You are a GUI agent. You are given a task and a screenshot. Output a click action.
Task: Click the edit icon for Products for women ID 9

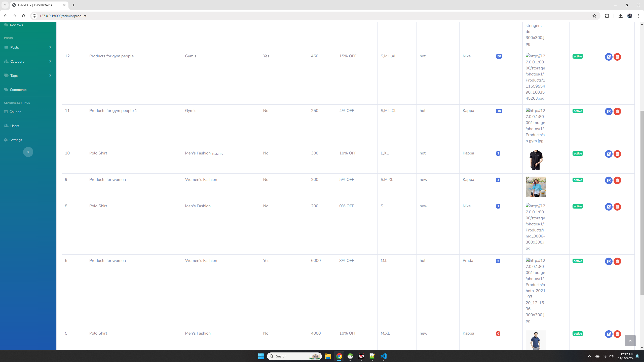pos(609,180)
